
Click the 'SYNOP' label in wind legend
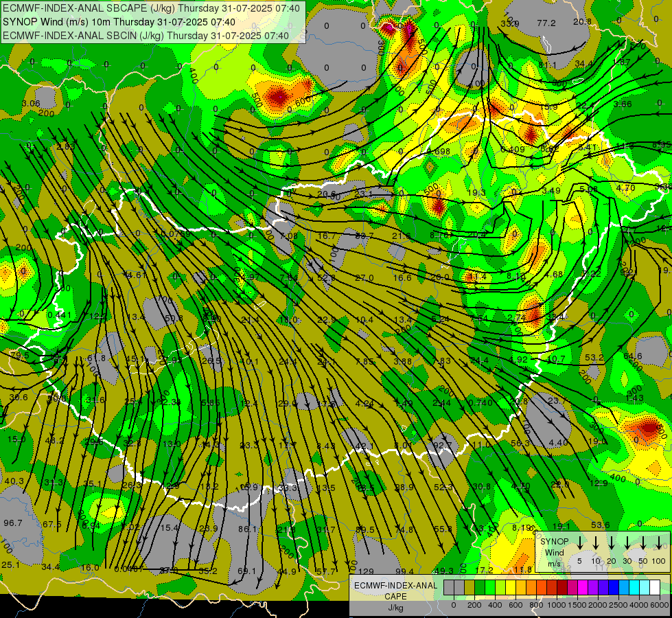click(x=554, y=542)
